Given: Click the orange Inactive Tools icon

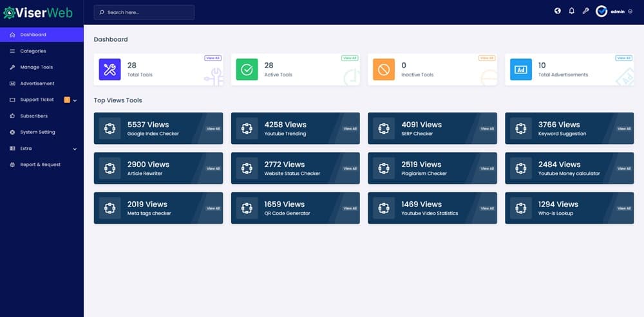Looking at the screenshot, I should click(x=383, y=69).
